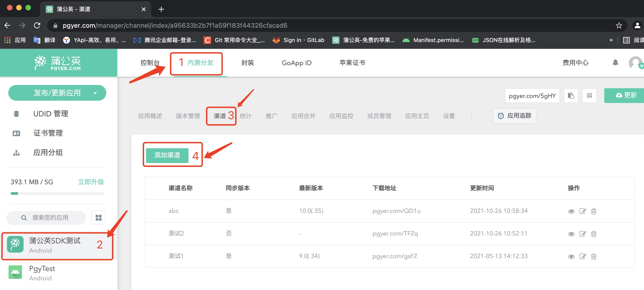Click the copy link icon beside pgyer.com/5gHY
Image resolution: width=644 pixels, height=290 pixels.
(x=571, y=96)
